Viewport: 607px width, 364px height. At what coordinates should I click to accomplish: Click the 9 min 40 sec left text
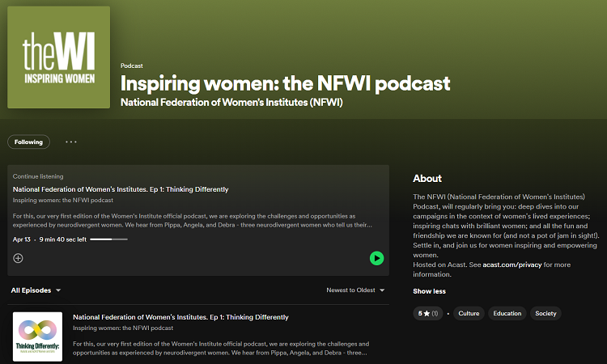click(x=62, y=239)
